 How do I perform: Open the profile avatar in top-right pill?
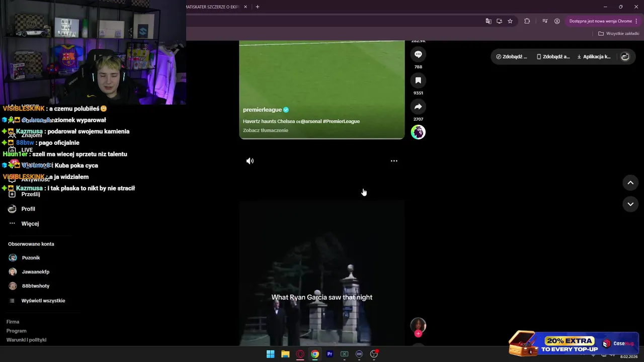coord(625,57)
